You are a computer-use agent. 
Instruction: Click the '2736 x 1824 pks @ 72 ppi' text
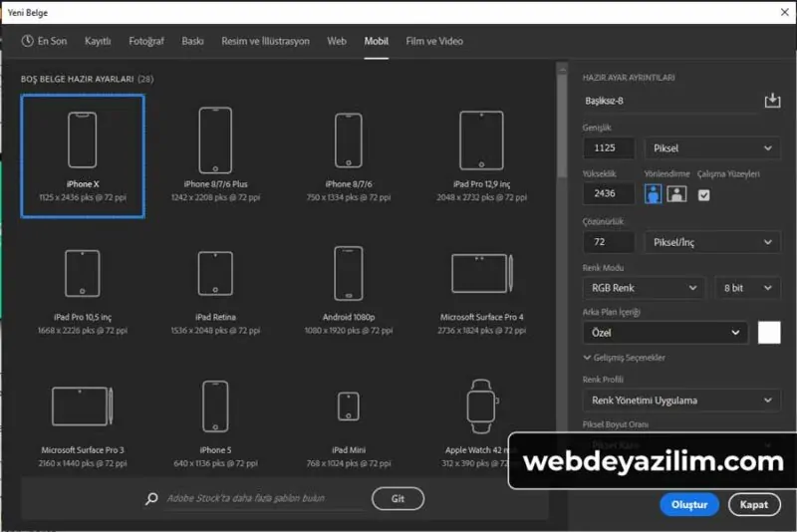point(482,331)
